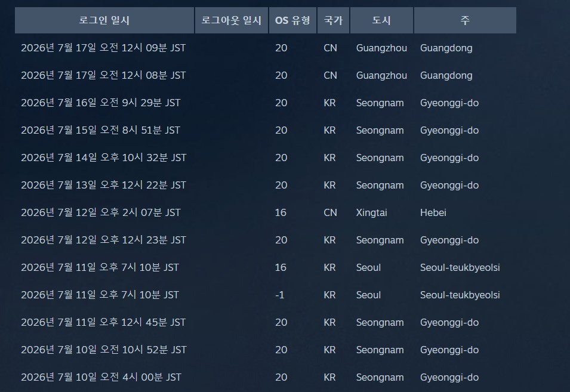The width and height of the screenshot is (570, 392).
Task: Select login time 7월 17일 오전 12시 08분
Action: click(103, 76)
